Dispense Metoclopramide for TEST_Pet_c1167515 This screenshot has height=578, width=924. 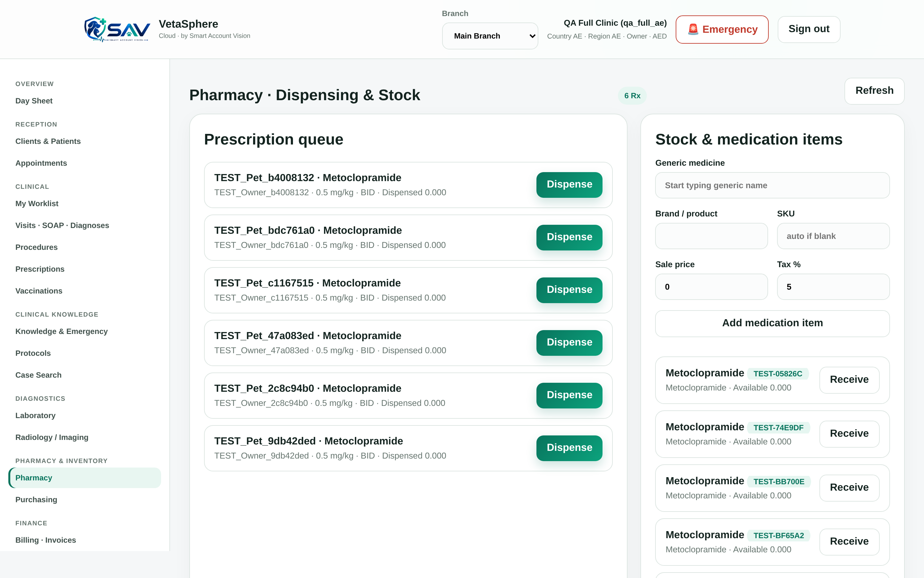point(569,290)
